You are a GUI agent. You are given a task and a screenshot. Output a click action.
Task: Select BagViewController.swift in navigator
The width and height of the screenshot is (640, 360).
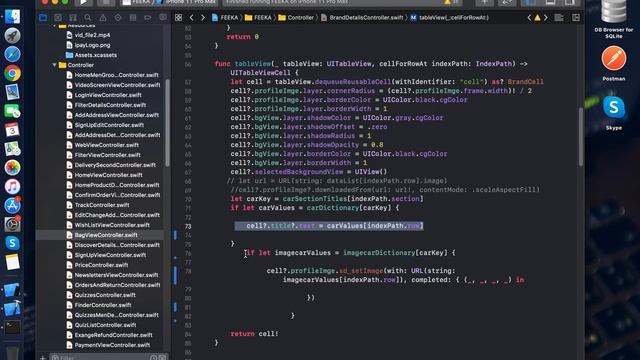106,235
